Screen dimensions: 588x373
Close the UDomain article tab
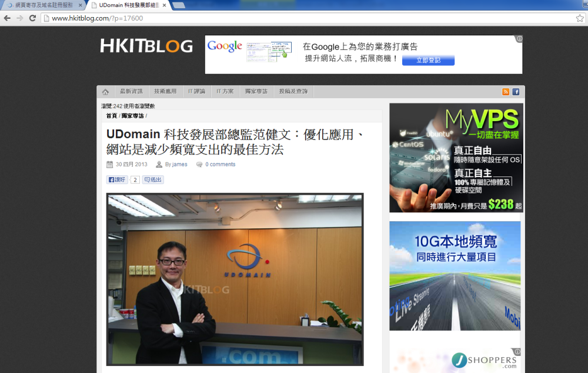tap(164, 5)
